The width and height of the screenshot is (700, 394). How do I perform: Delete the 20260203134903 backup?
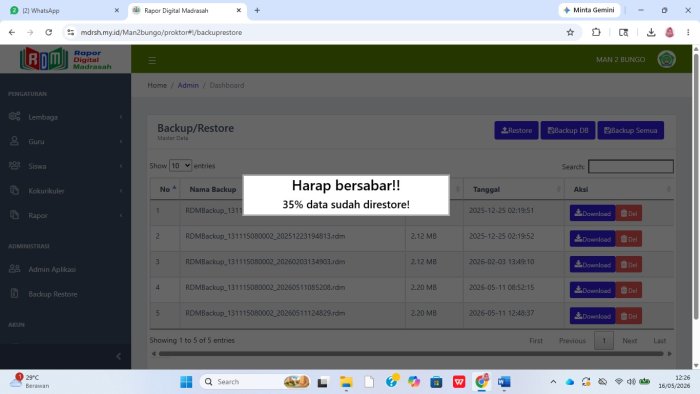[629, 265]
